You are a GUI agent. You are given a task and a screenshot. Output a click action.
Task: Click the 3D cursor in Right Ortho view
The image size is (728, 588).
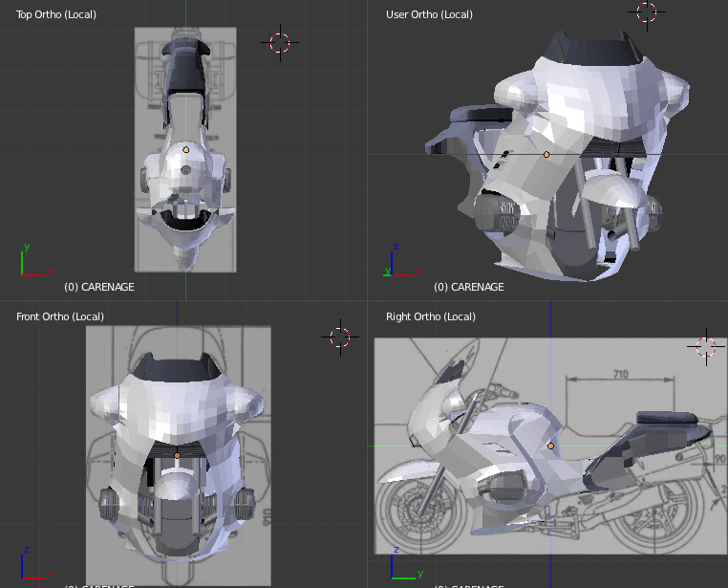point(706,347)
